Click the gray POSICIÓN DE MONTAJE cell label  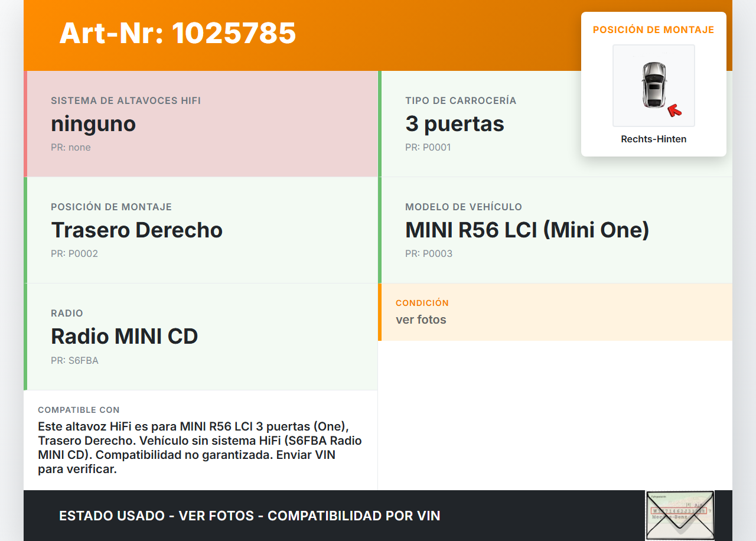(111, 207)
